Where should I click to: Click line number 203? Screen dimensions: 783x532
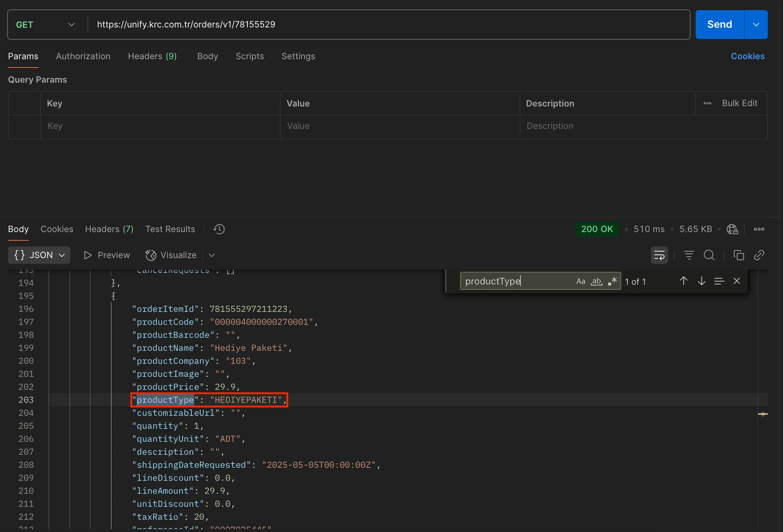pyautogui.click(x=26, y=400)
